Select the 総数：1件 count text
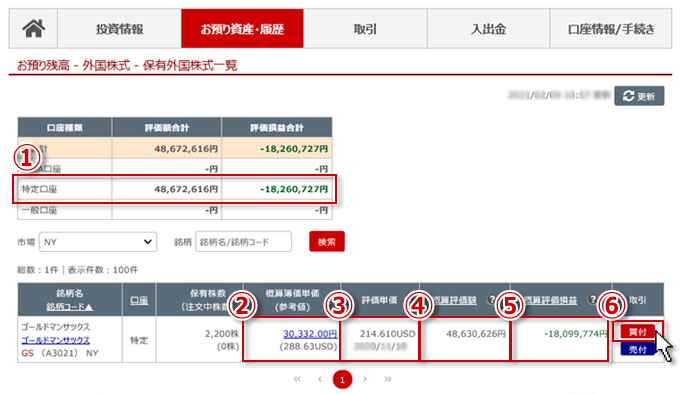Screen dimensions: 680x394 [37, 270]
